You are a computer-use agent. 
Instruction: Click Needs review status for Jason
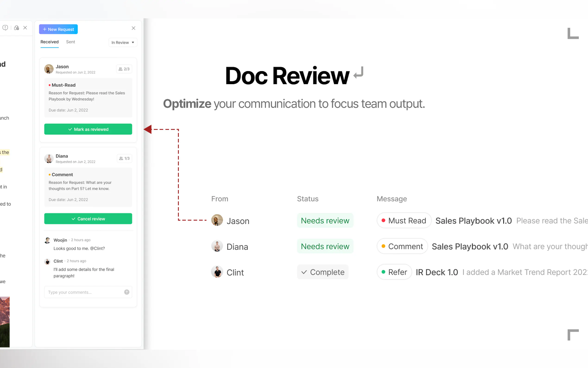tap(325, 221)
